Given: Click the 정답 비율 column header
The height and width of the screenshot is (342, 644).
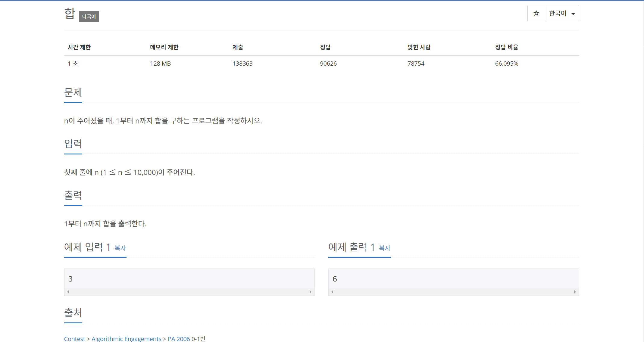Looking at the screenshot, I should (x=506, y=47).
